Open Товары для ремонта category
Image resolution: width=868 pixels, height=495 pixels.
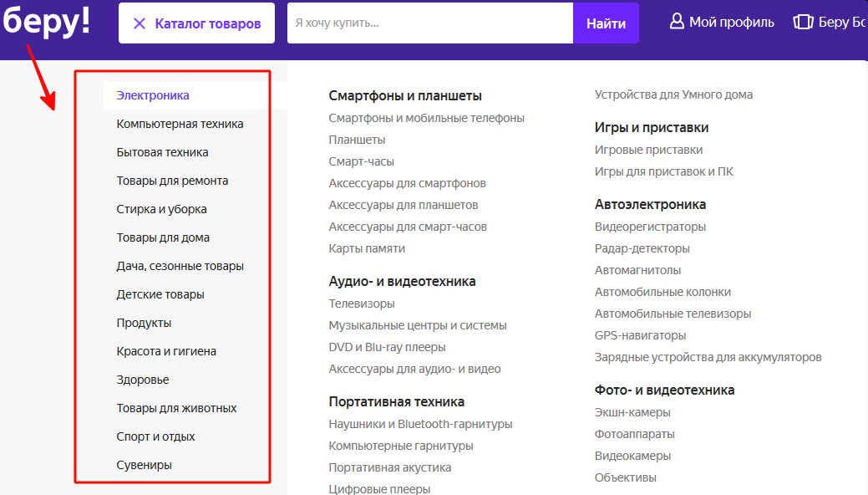[x=172, y=181]
